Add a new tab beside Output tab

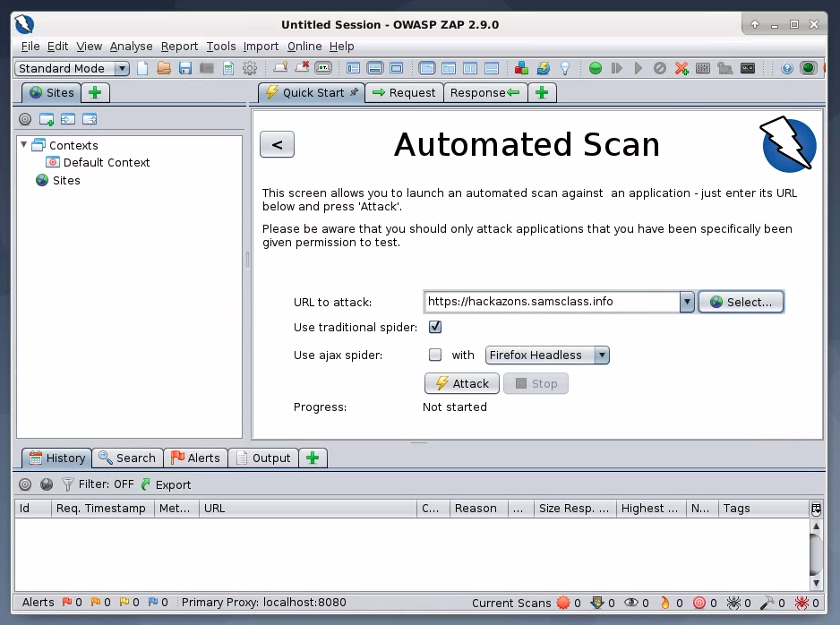click(313, 458)
